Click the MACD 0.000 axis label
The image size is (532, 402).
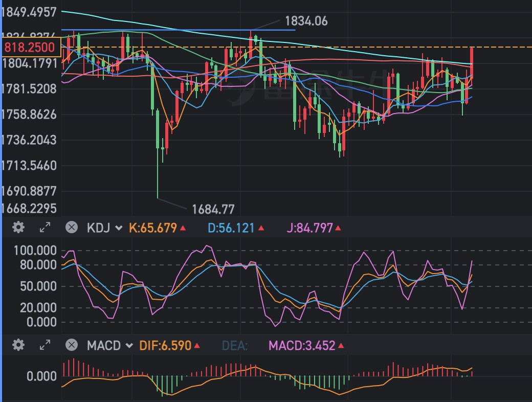(x=41, y=376)
